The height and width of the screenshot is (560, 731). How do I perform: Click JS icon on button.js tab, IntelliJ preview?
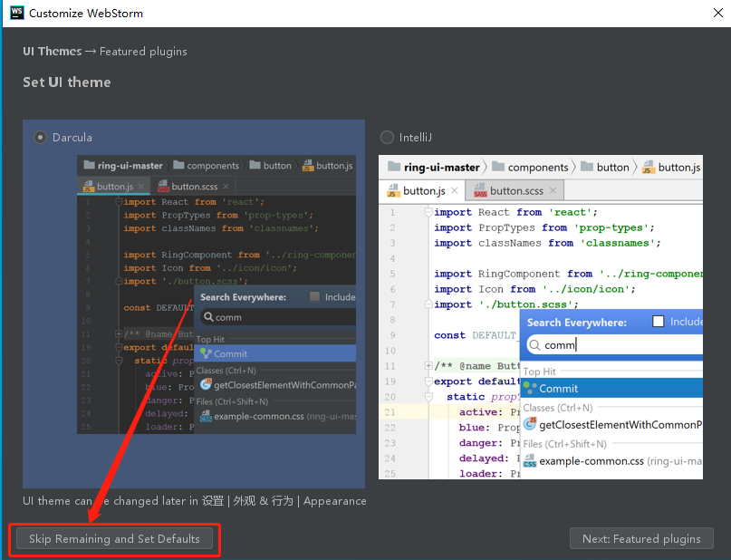tap(392, 190)
